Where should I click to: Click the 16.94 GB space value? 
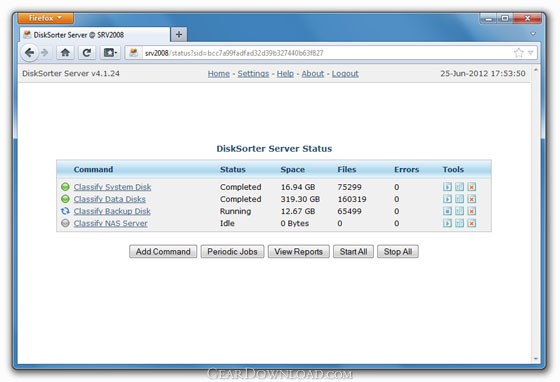(298, 187)
